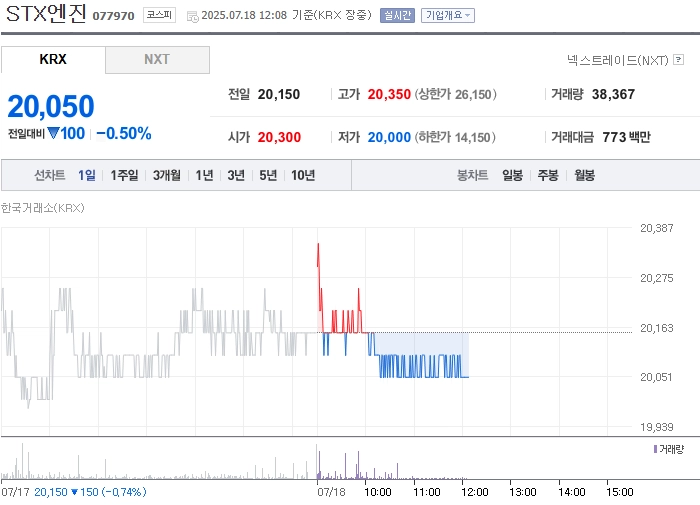Click the 20,387 y-axis label
The image size is (700, 505).
click(657, 228)
